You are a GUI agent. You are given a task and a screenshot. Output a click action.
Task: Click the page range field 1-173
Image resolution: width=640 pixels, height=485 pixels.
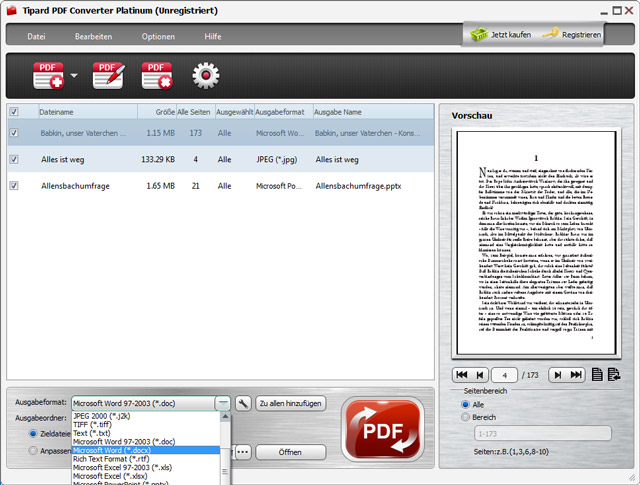point(542,434)
